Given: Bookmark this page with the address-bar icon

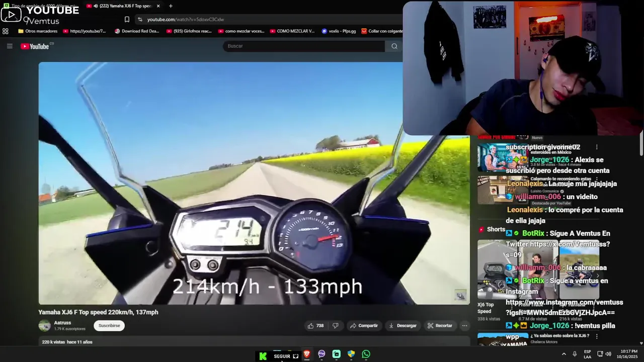Looking at the screenshot, I should [127, 19].
